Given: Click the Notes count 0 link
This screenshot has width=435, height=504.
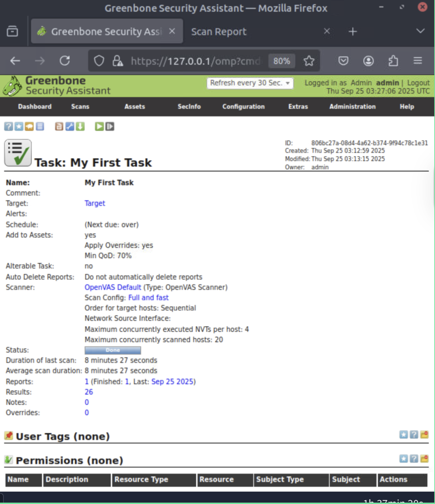Looking at the screenshot, I should [87, 402].
